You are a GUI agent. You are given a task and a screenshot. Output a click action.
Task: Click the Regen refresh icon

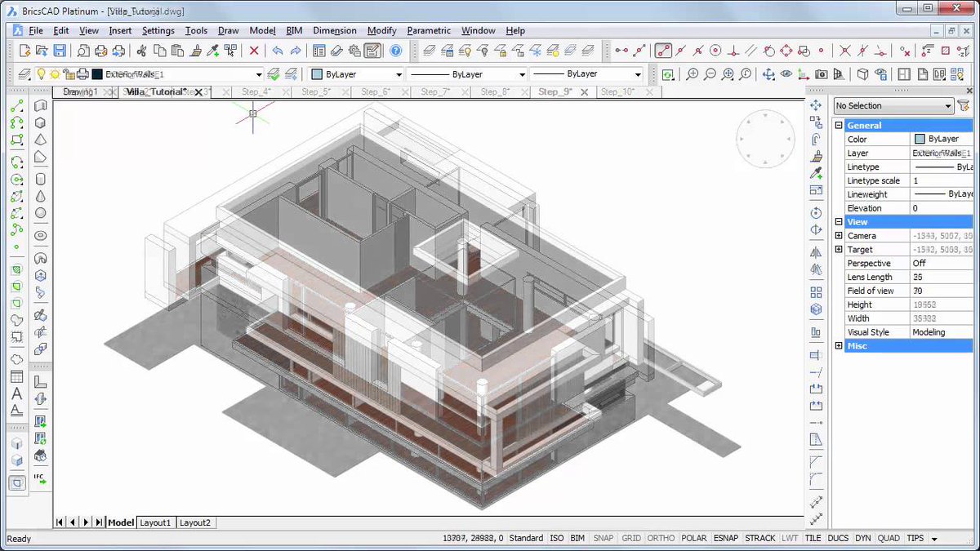pos(668,74)
